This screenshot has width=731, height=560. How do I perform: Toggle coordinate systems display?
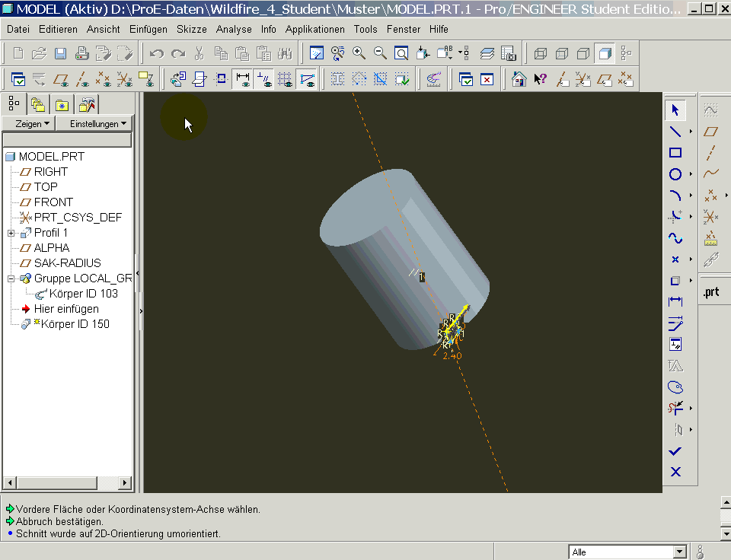point(124,79)
